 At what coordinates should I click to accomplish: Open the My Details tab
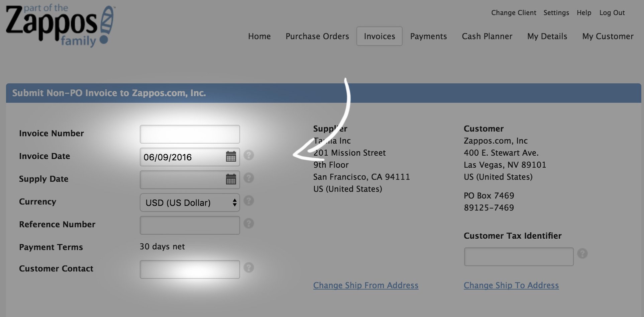(547, 36)
